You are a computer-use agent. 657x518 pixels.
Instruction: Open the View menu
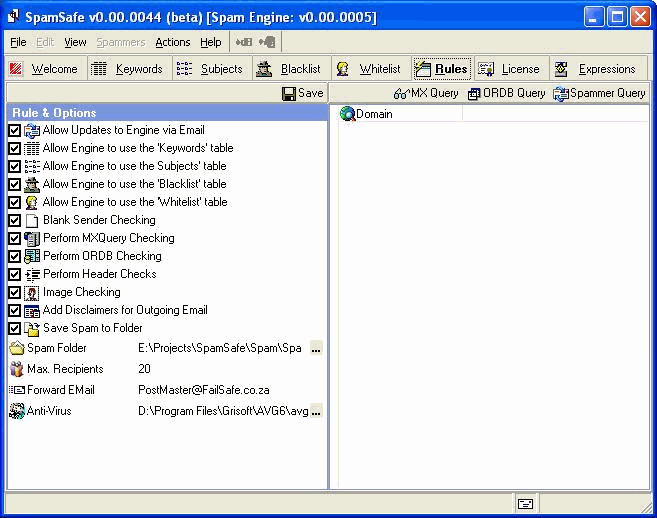(75, 42)
